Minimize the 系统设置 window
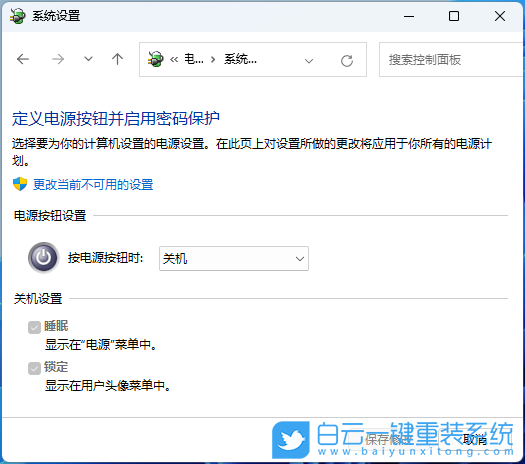 click(409, 16)
